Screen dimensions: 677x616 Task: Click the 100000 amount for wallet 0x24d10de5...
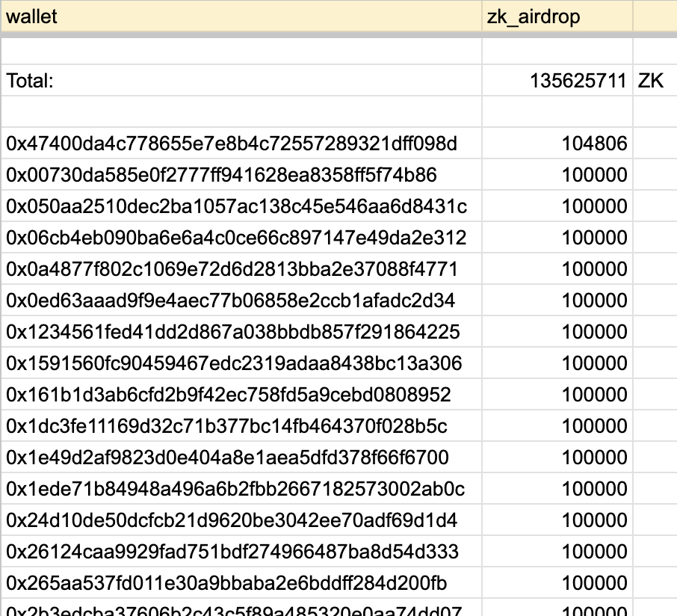[x=557, y=520]
